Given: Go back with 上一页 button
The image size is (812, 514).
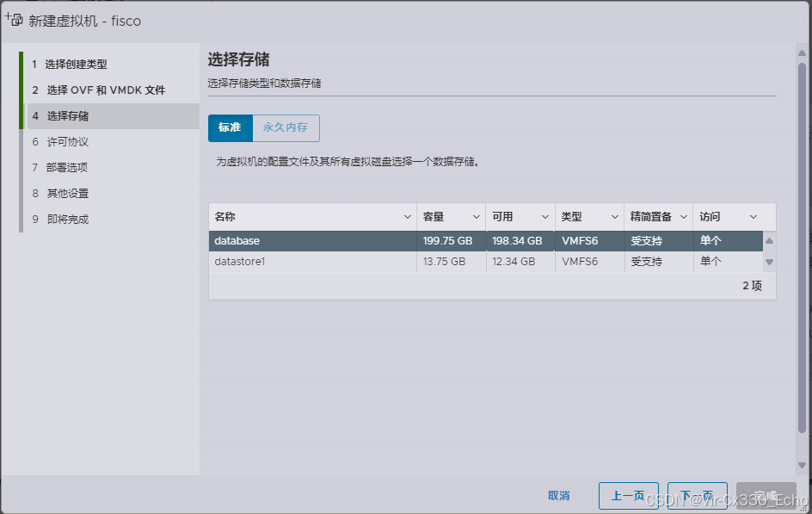Looking at the screenshot, I should [628, 496].
